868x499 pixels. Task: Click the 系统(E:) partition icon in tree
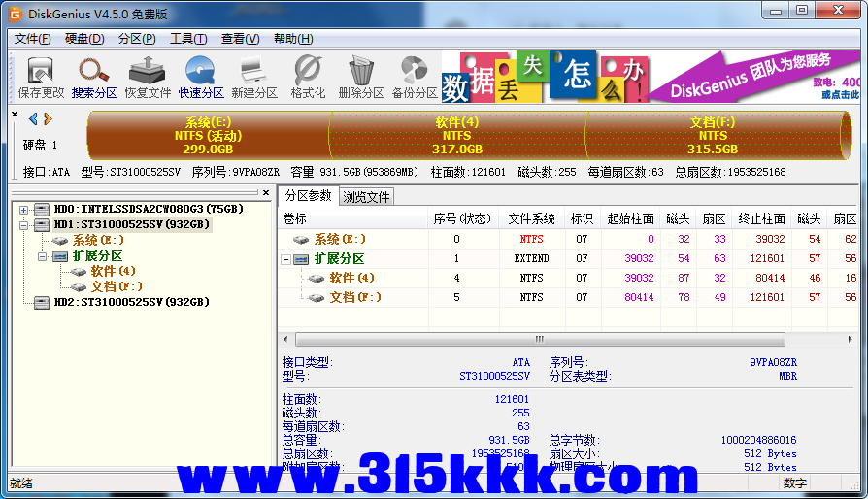(x=60, y=240)
